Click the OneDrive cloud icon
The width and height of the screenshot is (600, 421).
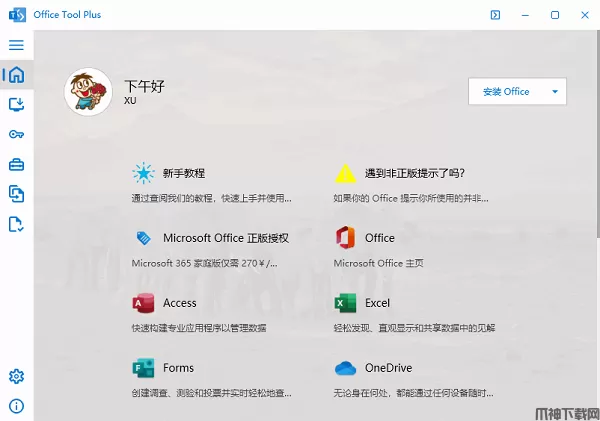tap(345, 368)
